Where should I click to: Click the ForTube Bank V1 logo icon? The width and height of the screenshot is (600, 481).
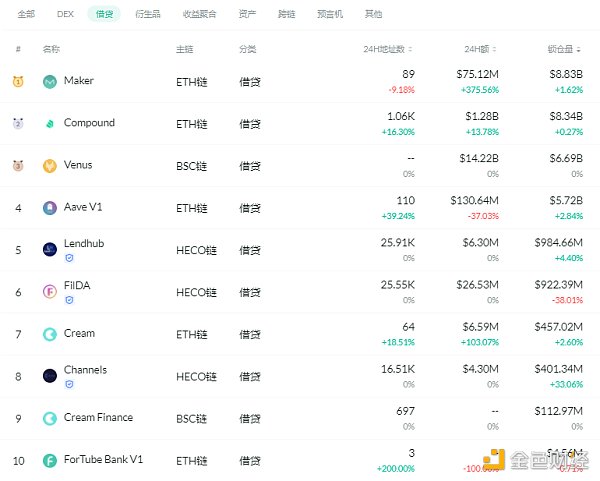pos(50,460)
